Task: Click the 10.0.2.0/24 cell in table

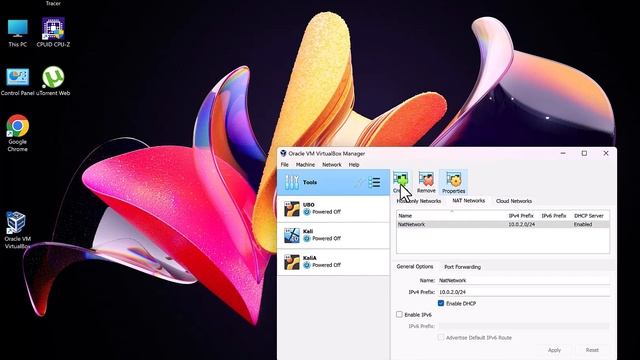Action: tap(522, 224)
